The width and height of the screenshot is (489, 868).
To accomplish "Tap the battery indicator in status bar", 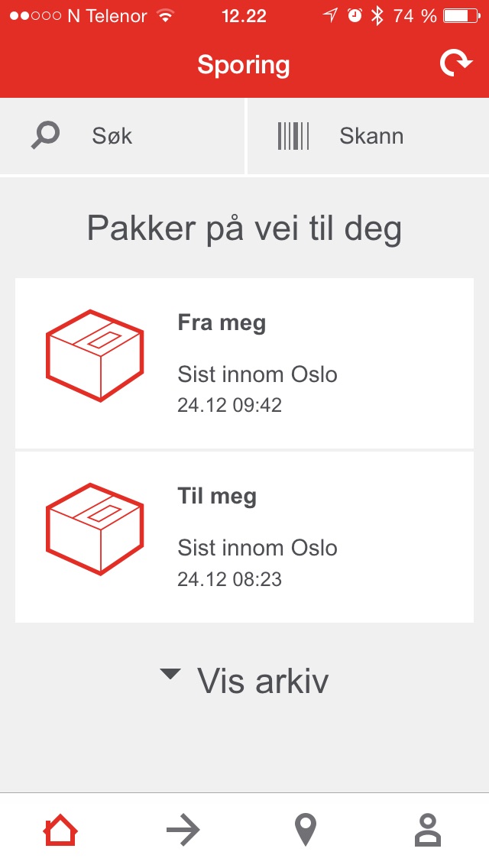I will [459, 16].
